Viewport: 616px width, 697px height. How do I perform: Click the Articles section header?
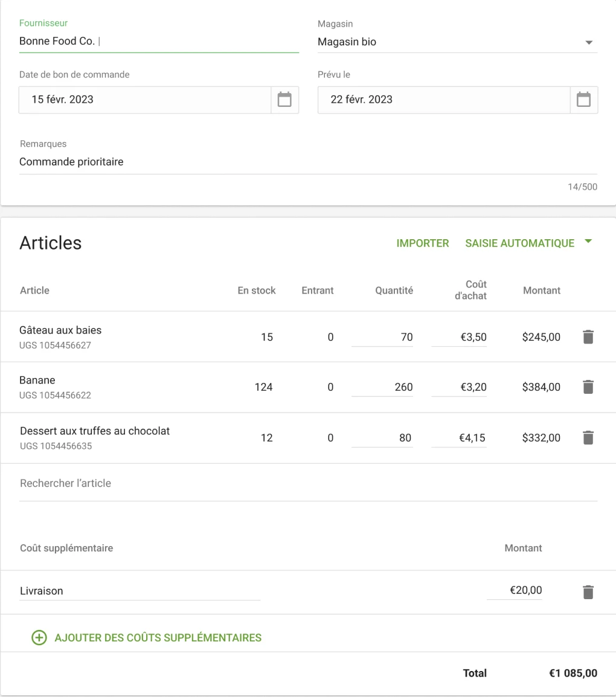tap(51, 243)
